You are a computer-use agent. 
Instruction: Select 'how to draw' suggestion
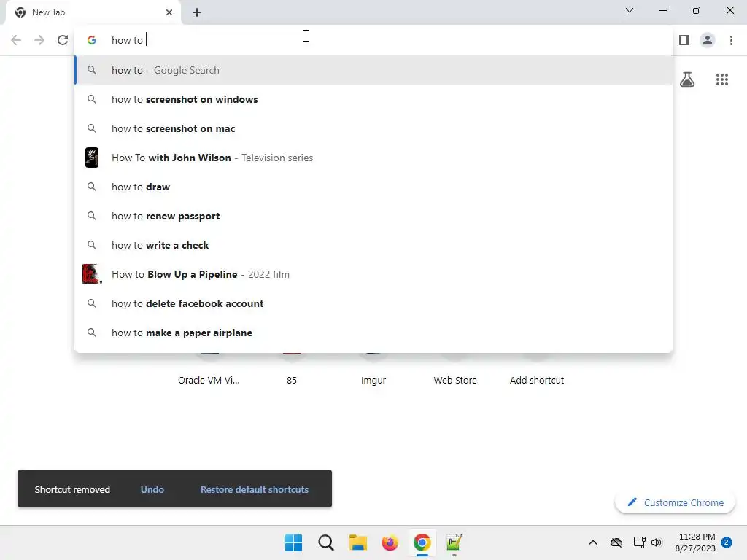coord(373,187)
